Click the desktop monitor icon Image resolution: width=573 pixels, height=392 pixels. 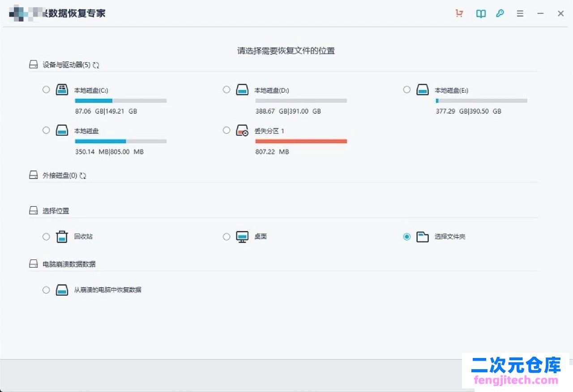tap(242, 237)
